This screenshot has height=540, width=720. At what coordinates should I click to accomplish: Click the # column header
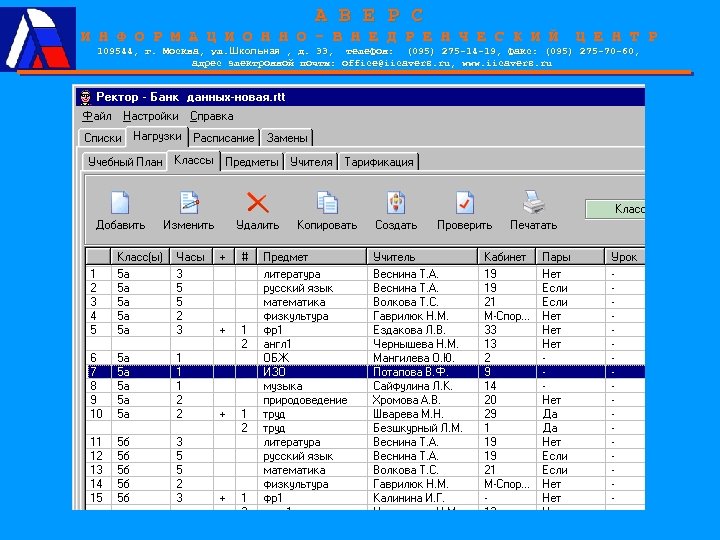tap(245, 257)
